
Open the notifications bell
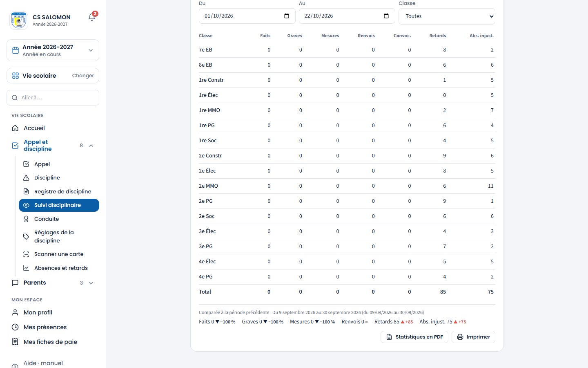92,17
